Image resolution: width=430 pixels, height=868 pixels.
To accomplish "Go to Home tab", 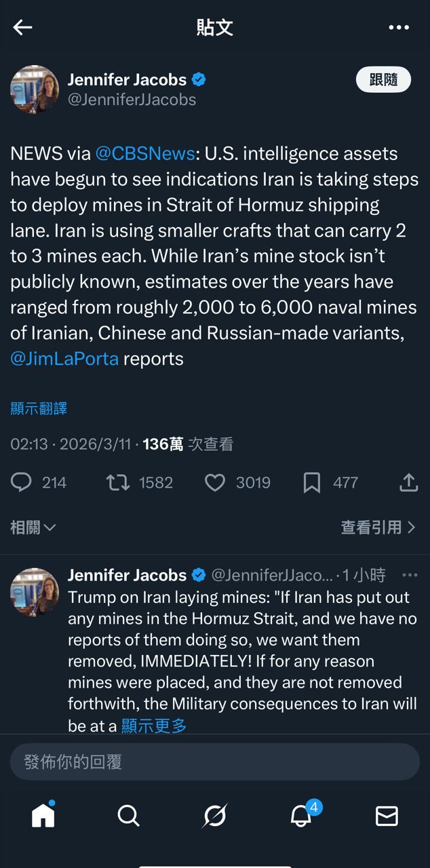I will point(43,815).
